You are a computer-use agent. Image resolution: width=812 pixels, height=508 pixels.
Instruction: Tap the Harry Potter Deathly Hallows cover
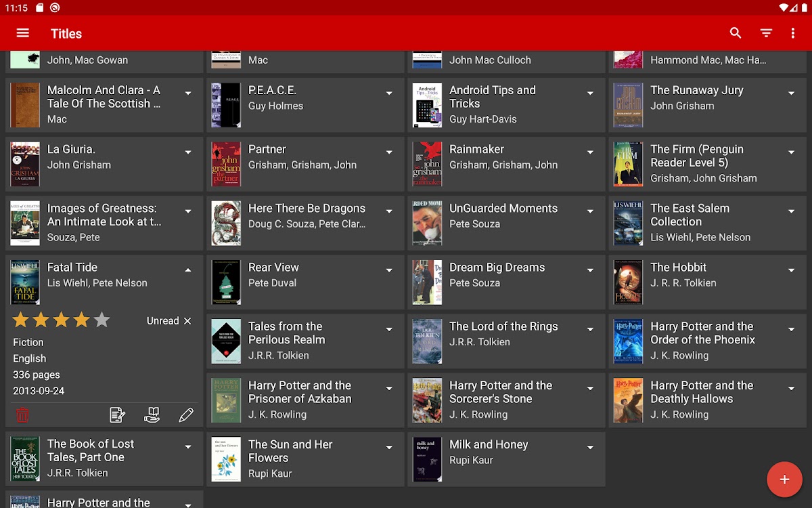628,400
